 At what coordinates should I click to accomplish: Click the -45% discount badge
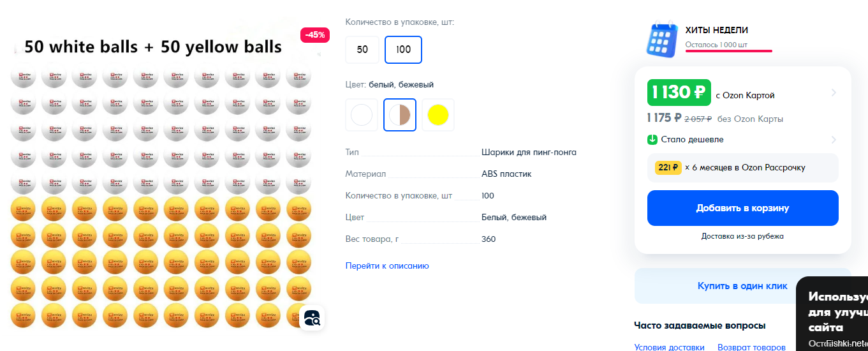click(x=315, y=35)
